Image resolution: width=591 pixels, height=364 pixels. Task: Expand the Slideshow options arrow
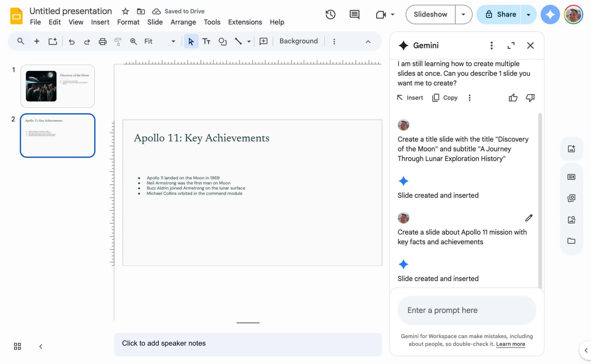point(463,14)
